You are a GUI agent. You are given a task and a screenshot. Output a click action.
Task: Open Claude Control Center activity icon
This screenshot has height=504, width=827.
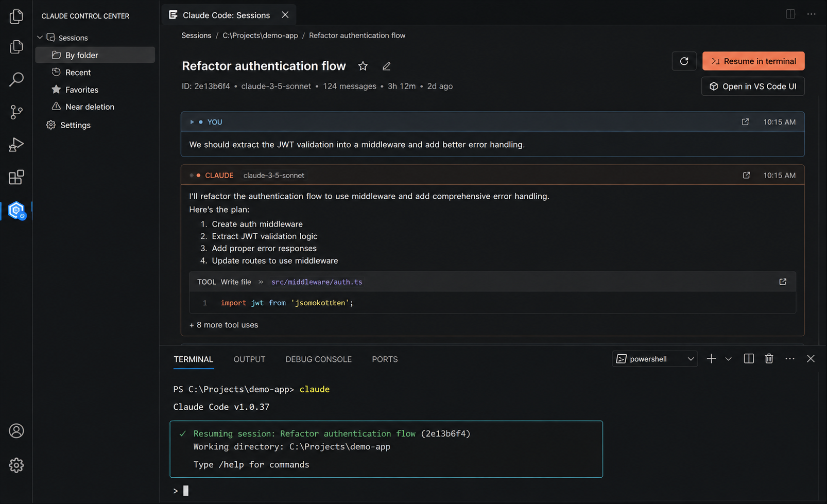pos(16,210)
